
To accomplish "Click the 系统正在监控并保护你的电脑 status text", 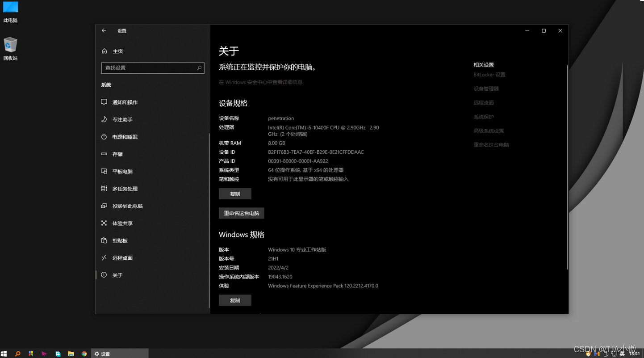I will pos(268,67).
